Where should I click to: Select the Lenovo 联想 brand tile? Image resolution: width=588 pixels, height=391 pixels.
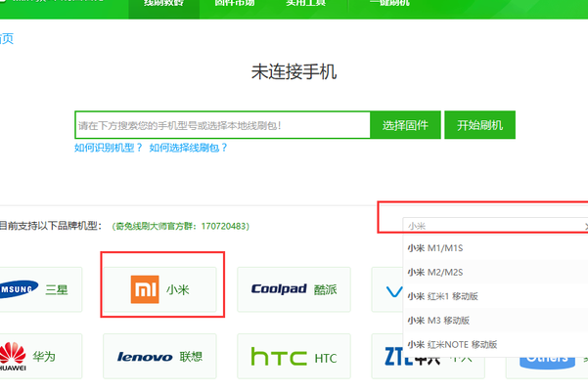[160, 356]
